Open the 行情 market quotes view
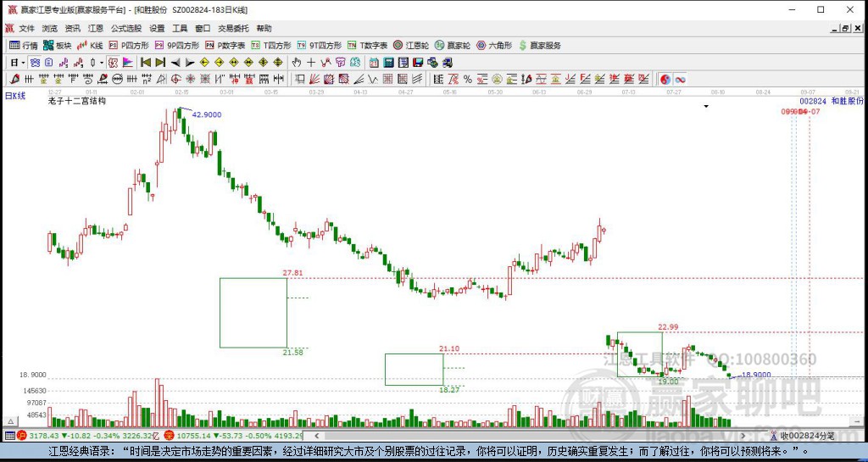This screenshot has height=462, width=868. tap(23, 46)
